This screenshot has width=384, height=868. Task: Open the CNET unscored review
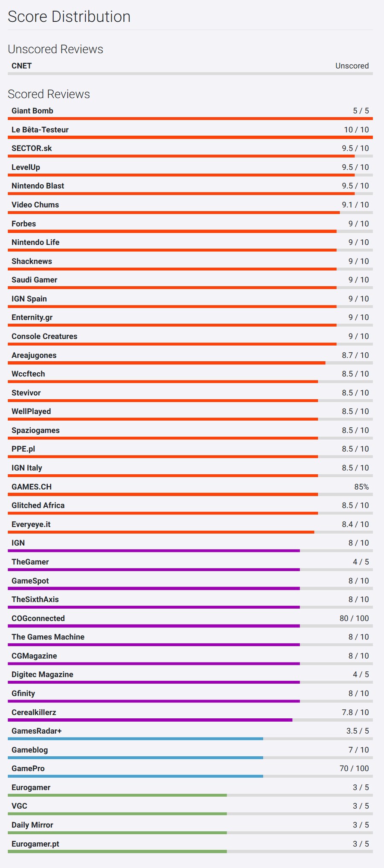click(x=22, y=66)
